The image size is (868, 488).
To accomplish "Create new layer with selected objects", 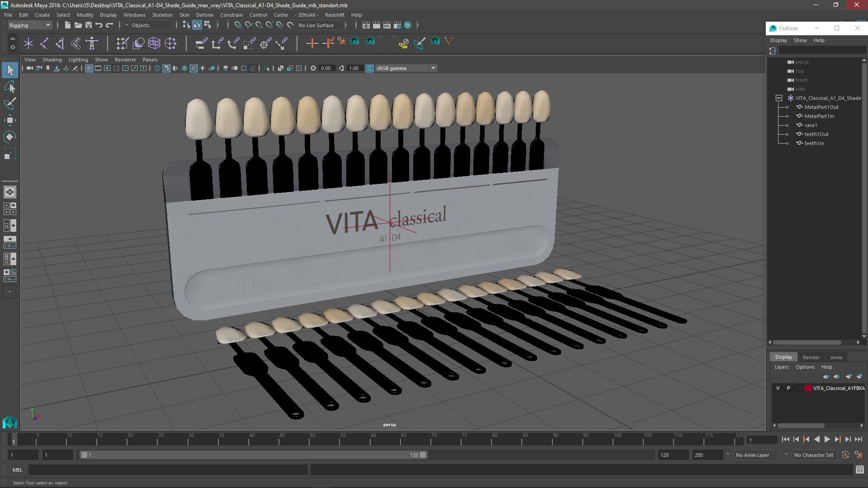I will click(x=859, y=376).
